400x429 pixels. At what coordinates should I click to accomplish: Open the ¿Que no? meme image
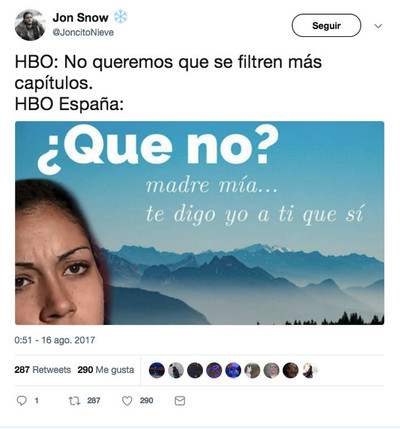pos(199,223)
